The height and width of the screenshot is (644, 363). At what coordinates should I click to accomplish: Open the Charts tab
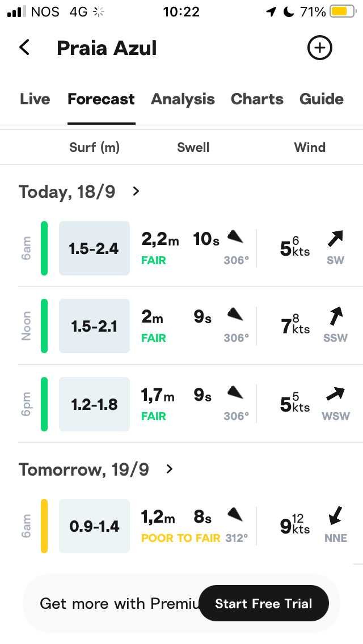(x=257, y=99)
